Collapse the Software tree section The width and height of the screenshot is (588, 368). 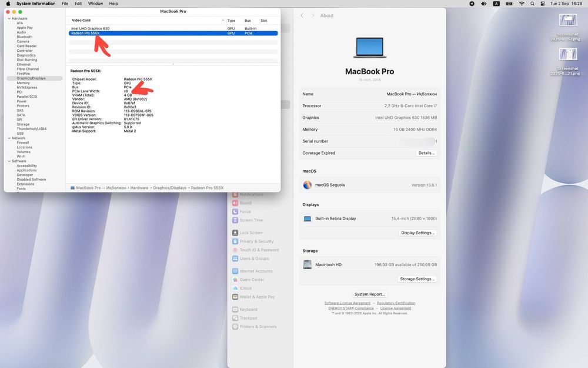[x=9, y=161]
